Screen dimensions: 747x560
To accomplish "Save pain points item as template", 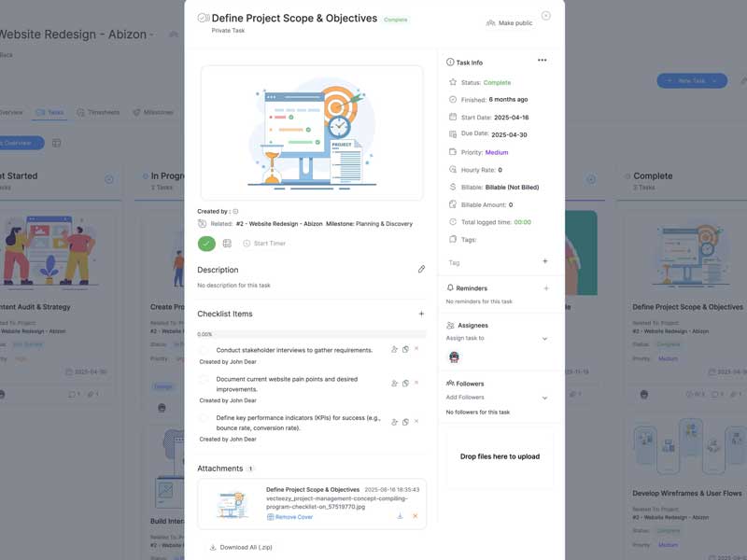I will pos(405,384).
